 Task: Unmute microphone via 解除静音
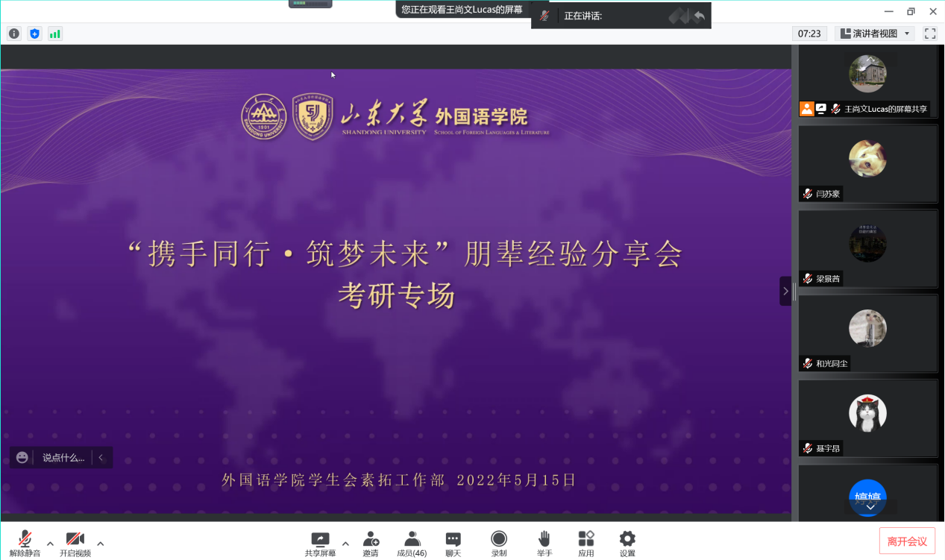coord(25,540)
